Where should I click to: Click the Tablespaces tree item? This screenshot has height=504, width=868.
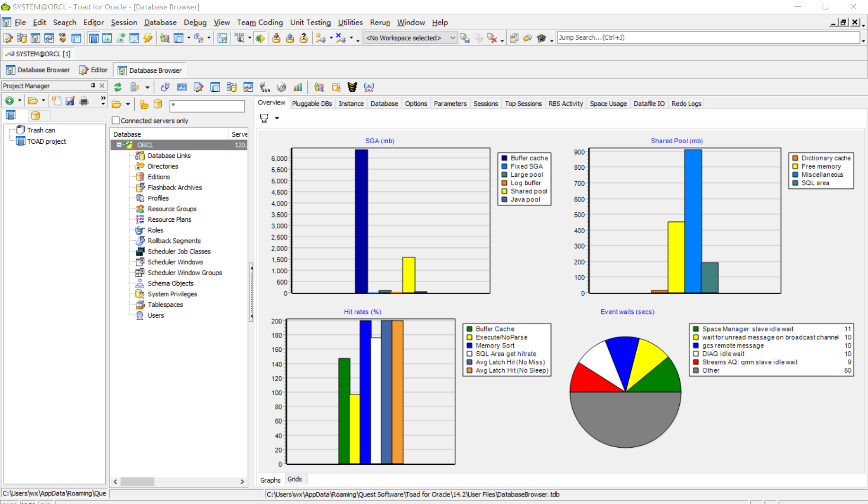pyautogui.click(x=165, y=305)
